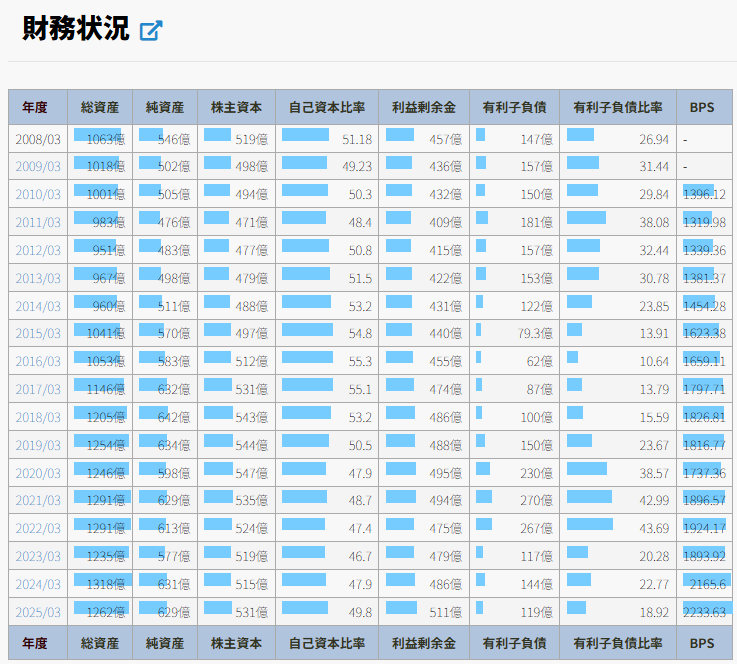Open the 2009/03 fiscal year link
The width and height of the screenshot is (737, 664).
click(38, 167)
